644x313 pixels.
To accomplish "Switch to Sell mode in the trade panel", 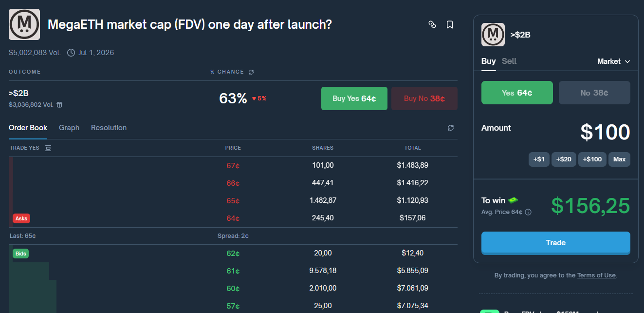I will (x=509, y=61).
